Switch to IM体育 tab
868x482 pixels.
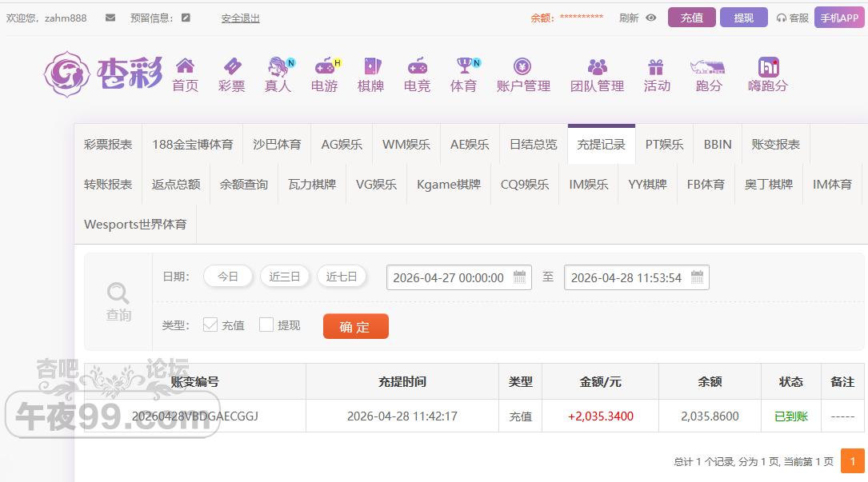832,185
